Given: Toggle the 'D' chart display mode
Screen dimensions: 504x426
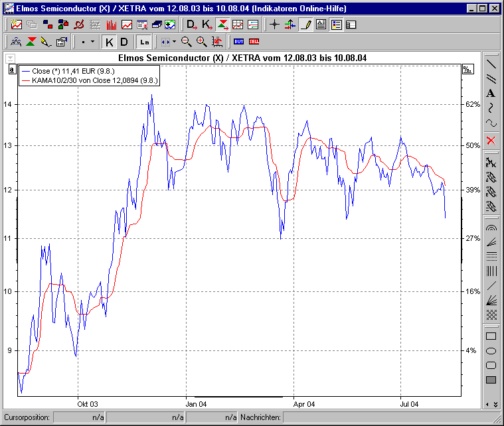Looking at the screenshot, I should (x=124, y=41).
